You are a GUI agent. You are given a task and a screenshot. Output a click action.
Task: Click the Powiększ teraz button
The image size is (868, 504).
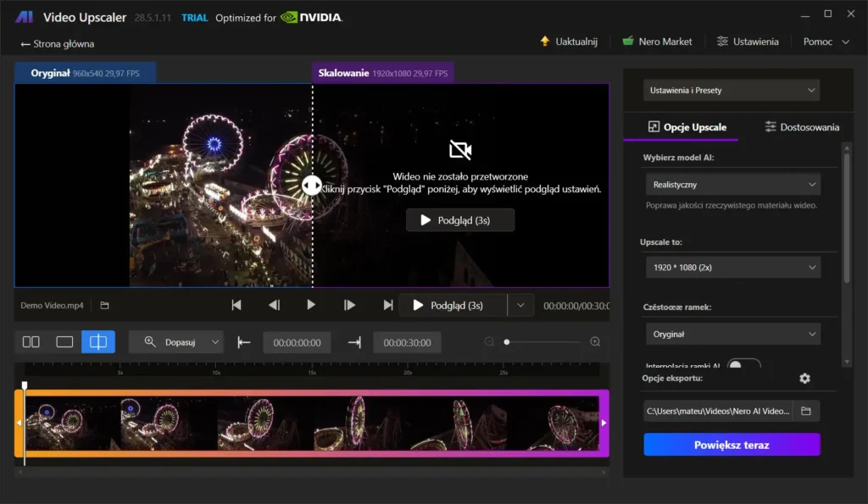coord(732,445)
